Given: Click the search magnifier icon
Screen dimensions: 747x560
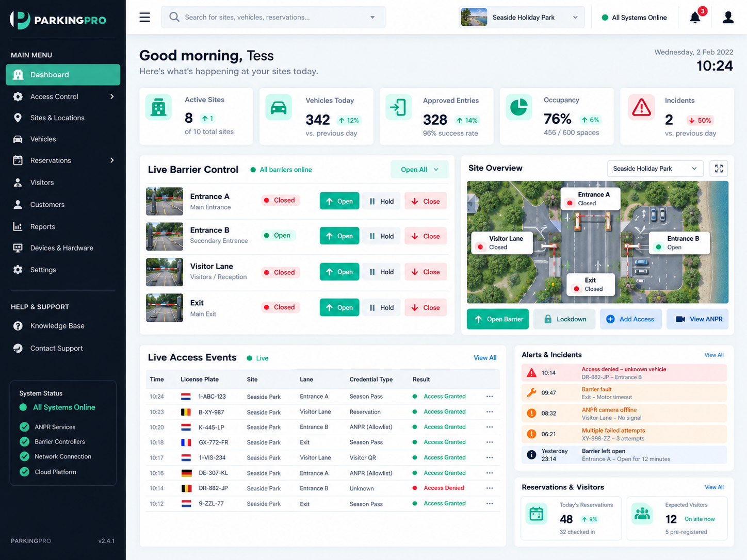Looking at the screenshot, I should coord(174,17).
